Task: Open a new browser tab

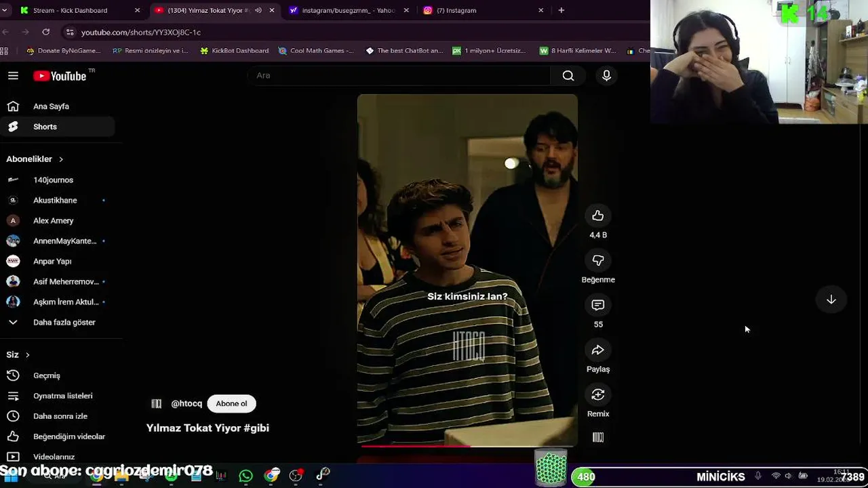Action: (561, 10)
